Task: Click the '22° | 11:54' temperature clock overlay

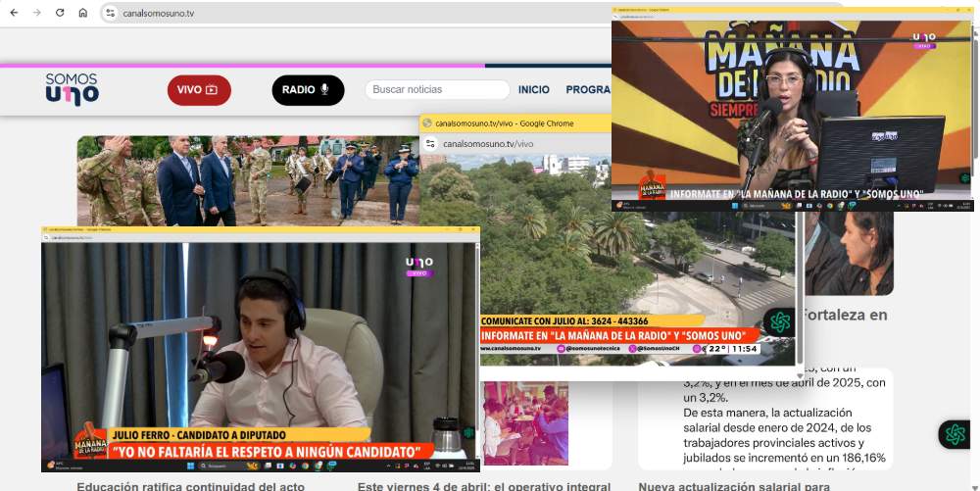Action: (732, 349)
